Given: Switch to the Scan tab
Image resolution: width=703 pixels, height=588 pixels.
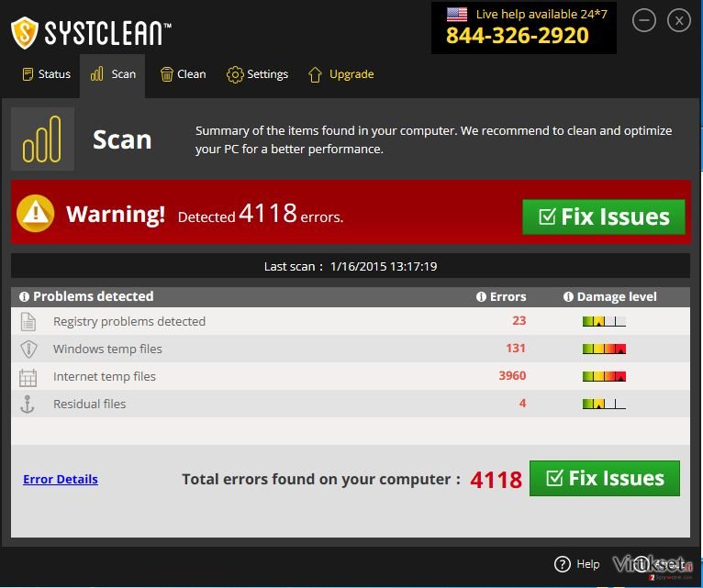Looking at the screenshot, I should (113, 74).
